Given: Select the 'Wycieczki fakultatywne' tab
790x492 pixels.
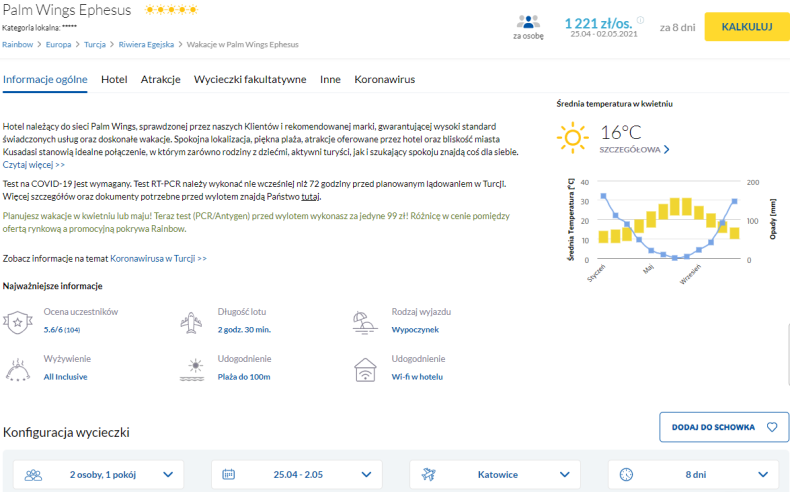Looking at the screenshot, I should (x=250, y=79).
